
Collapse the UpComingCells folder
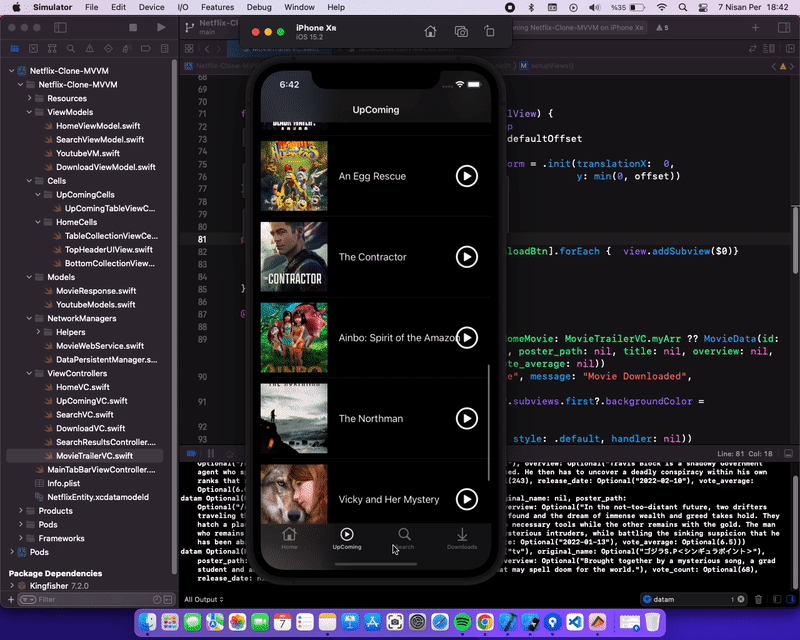tap(38, 194)
